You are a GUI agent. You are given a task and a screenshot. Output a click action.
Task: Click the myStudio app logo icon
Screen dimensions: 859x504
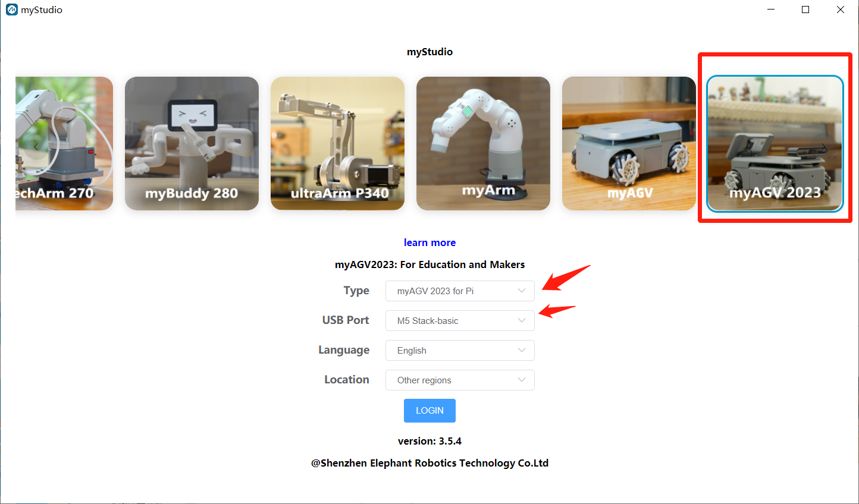click(12, 10)
